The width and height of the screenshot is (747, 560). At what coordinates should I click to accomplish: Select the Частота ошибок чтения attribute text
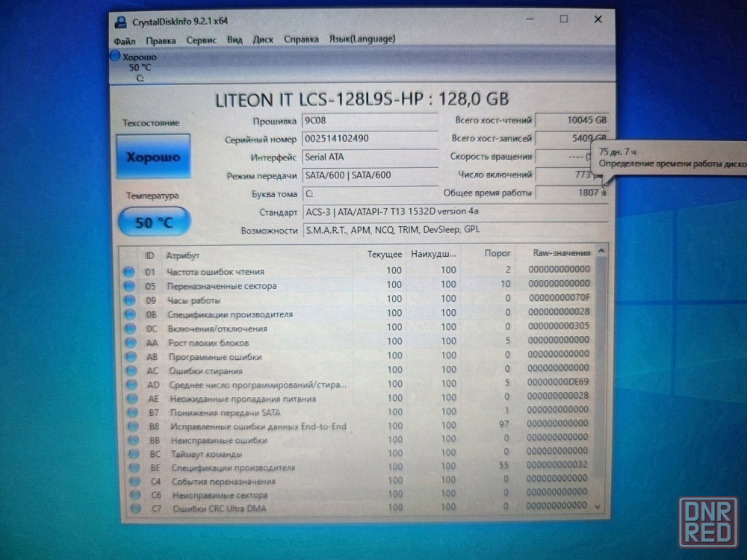(215, 272)
